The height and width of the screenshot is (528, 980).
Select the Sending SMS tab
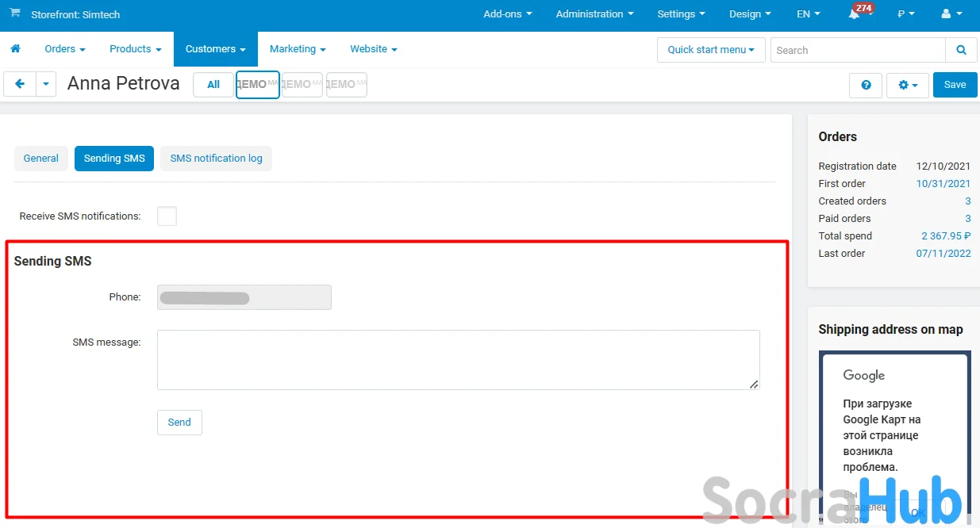click(x=114, y=159)
